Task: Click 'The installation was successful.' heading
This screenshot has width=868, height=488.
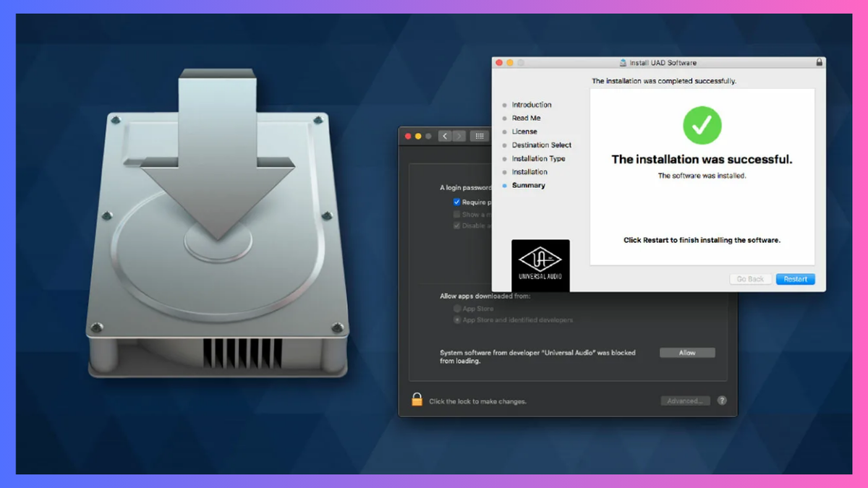Action: point(702,159)
